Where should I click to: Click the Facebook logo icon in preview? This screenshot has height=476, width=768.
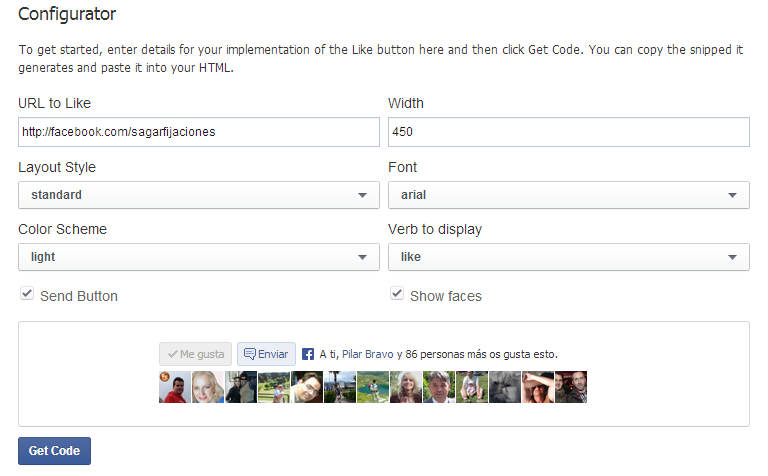pyautogui.click(x=308, y=354)
